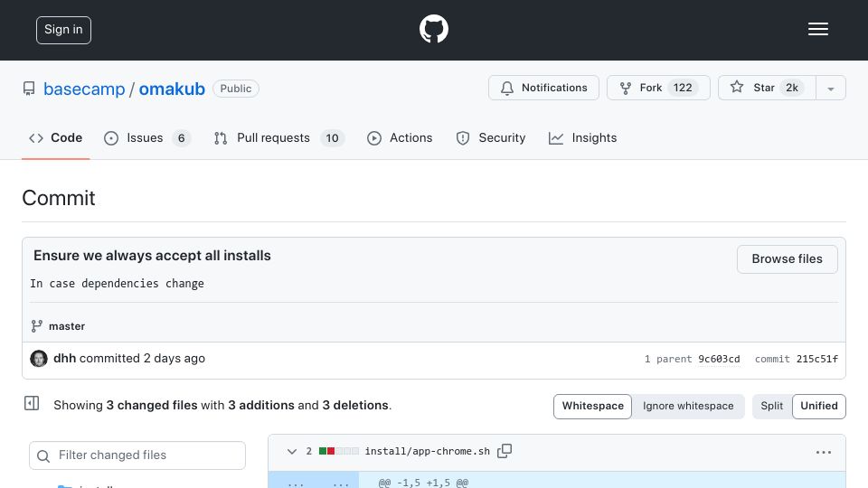Open the Insights tab
Image resolution: width=868 pixels, height=488 pixels.
[x=582, y=137]
